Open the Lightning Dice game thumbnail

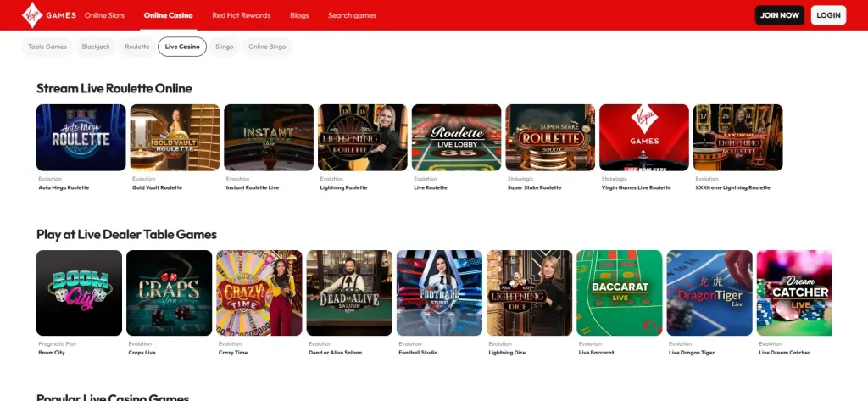pos(529,293)
